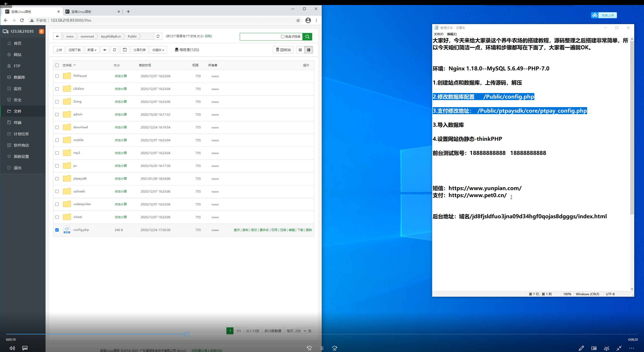Select 终端 in the left sidebar
Screen dimensions: 644x352
[x=18, y=122]
